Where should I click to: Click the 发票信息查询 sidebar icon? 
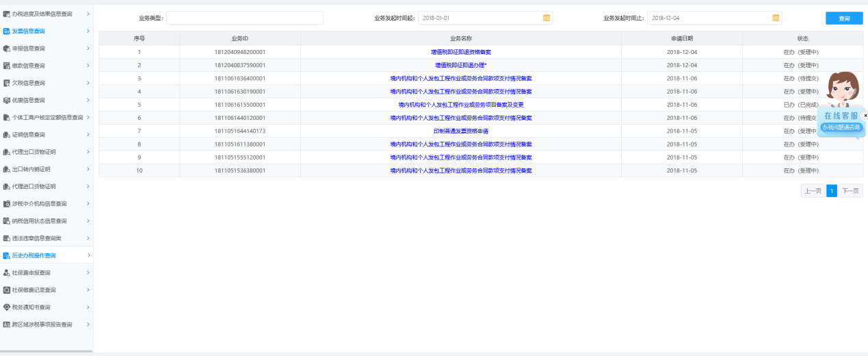[7, 31]
